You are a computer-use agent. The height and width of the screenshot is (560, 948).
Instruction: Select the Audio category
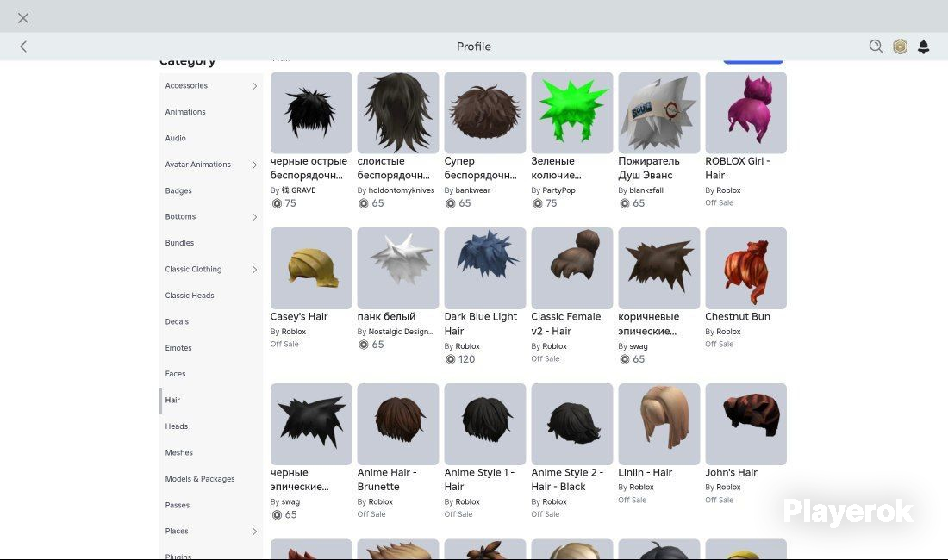pos(175,139)
